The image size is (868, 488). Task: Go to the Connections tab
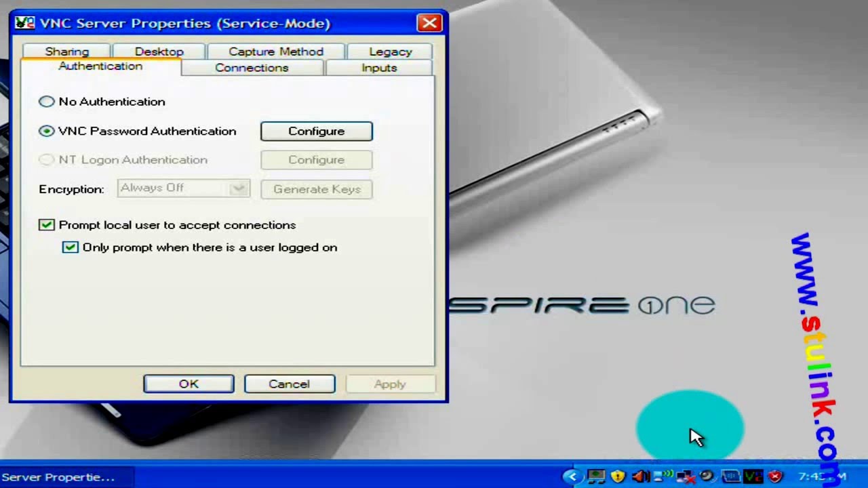pyautogui.click(x=252, y=68)
